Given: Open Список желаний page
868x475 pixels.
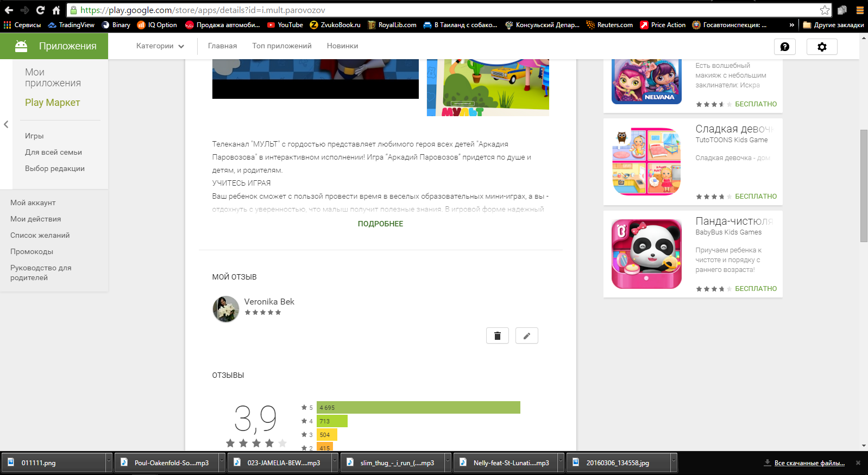Looking at the screenshot, I should (x=40, y=236).
